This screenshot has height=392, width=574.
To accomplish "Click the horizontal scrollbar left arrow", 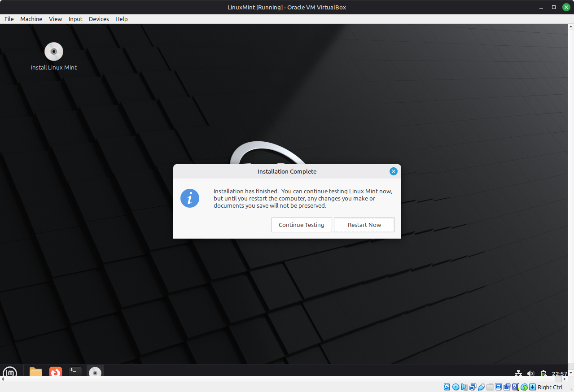I will point(2,379).
